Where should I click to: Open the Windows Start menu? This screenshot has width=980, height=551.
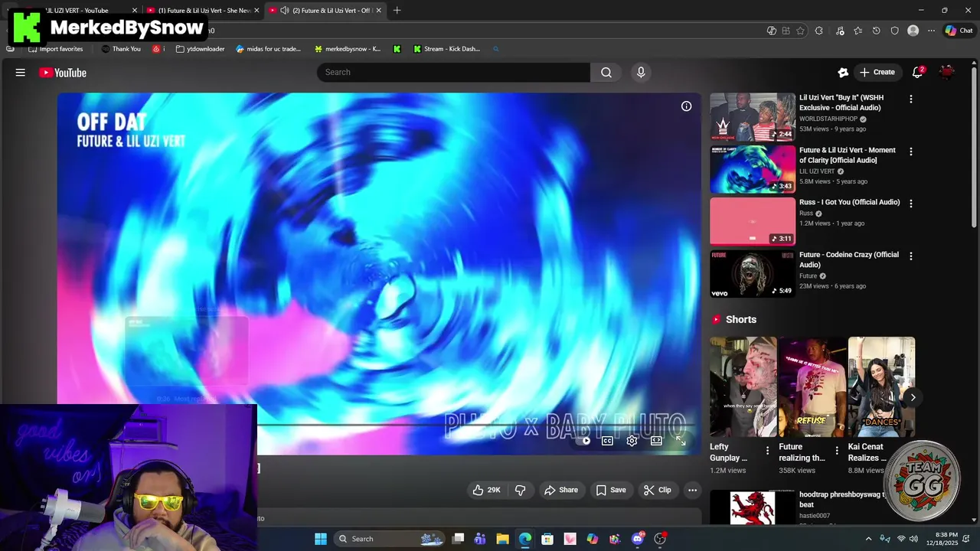[321, 539]
